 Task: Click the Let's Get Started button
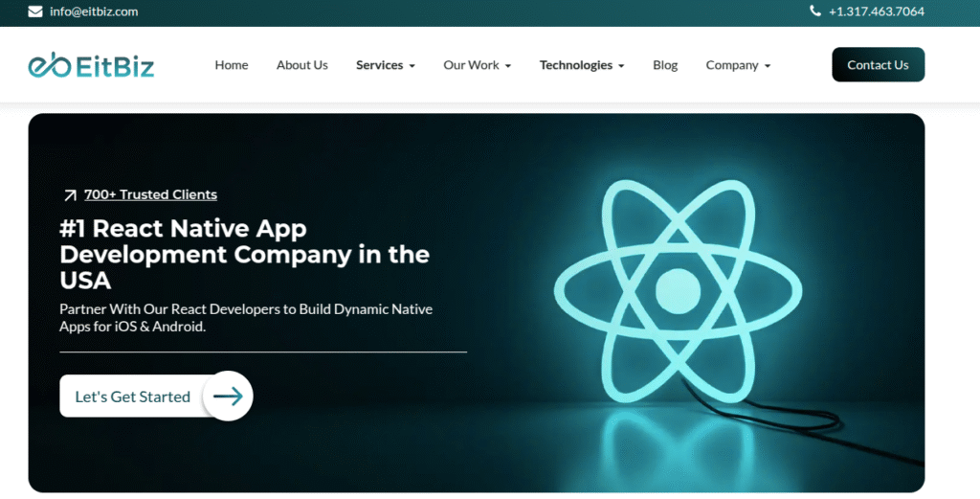pyautogui.click(x=133, y=397)
